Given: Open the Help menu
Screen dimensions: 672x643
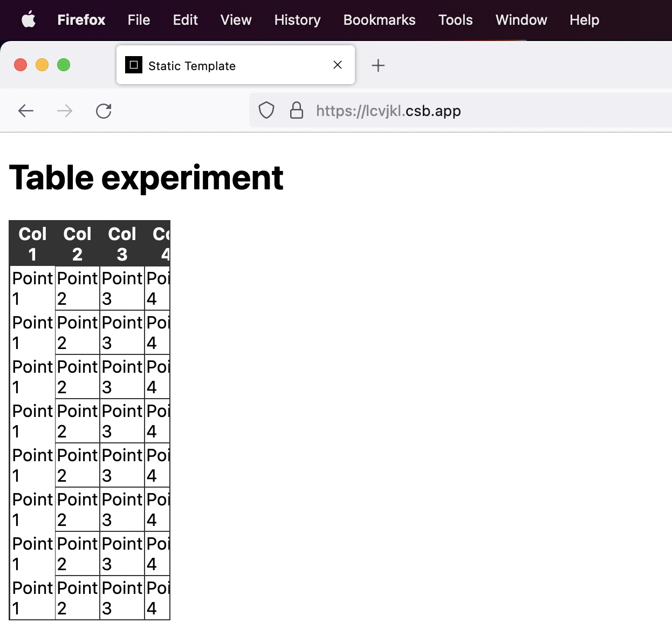Looking at the screenshot, I should 585,20.
